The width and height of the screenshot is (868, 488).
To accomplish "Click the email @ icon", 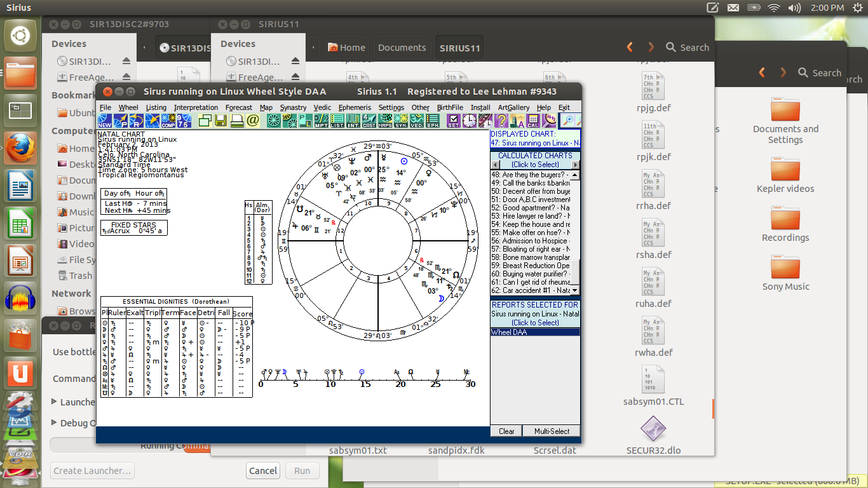I will click(252, 120).
